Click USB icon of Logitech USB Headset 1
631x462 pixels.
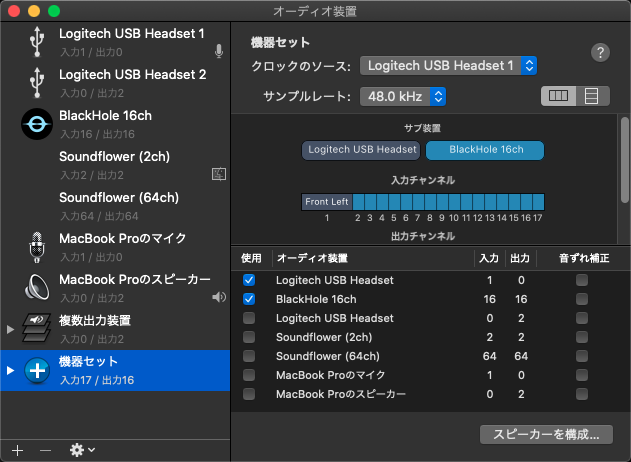37,41
